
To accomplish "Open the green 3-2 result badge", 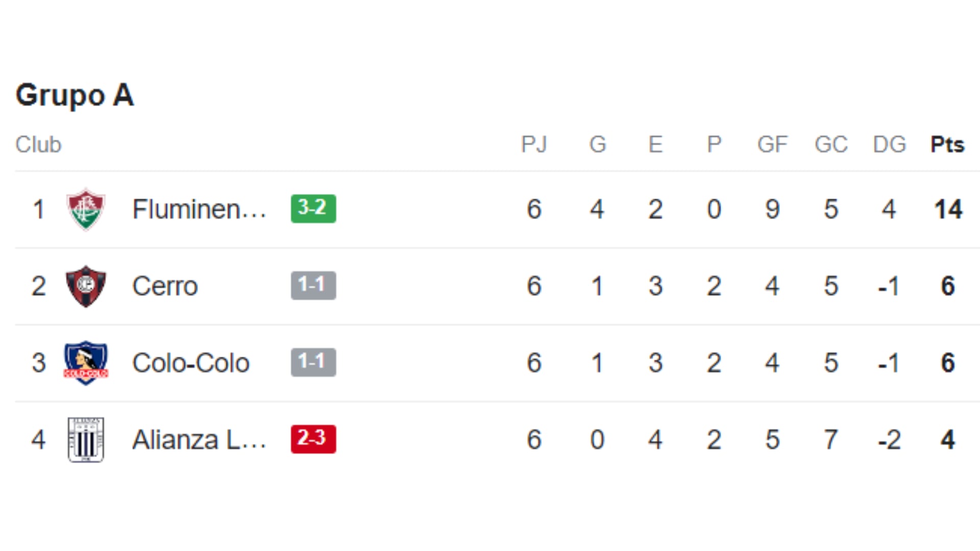I will 313,209.
